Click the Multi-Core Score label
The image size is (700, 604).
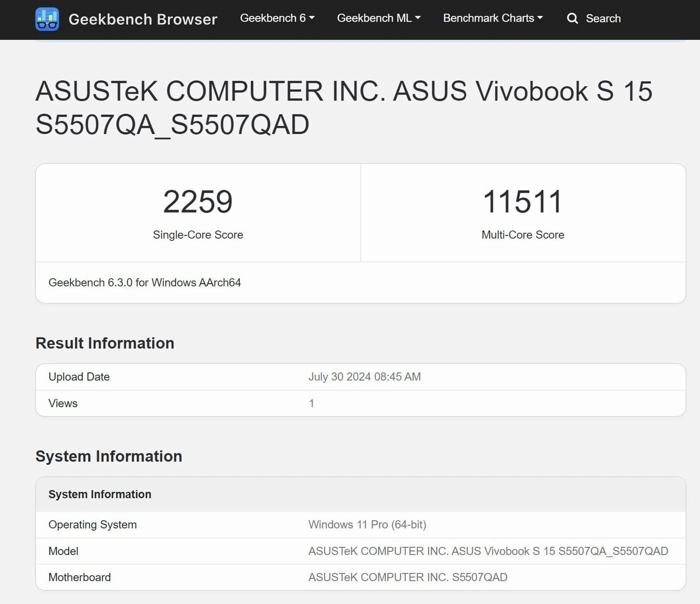coord(523,235)
